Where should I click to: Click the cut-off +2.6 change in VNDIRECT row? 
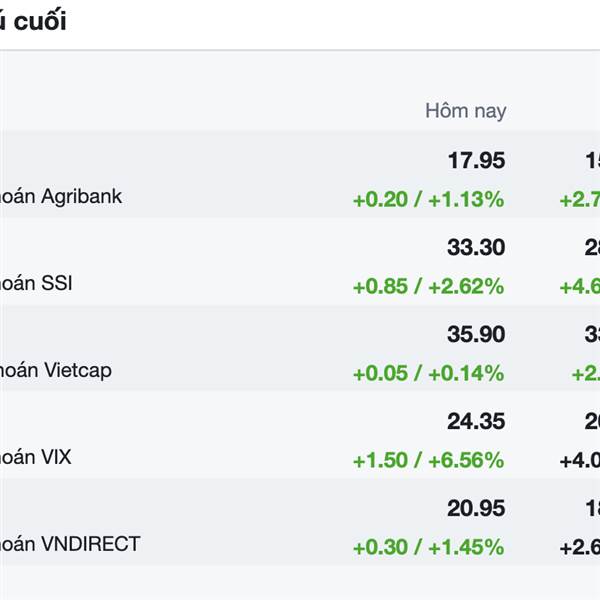tap(580, 548)
